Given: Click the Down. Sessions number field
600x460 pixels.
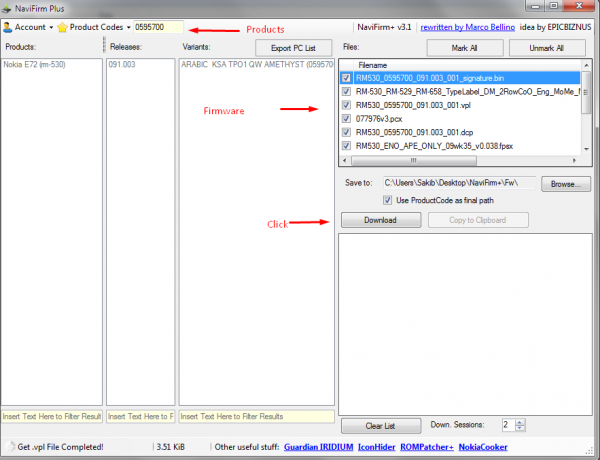Looking at the screenshot, I should [x=509, y=425].
